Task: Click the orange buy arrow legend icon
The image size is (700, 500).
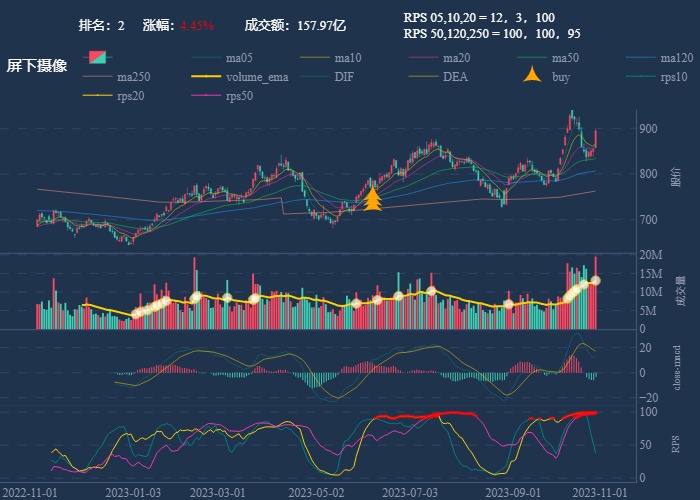Action: (532, 76)
